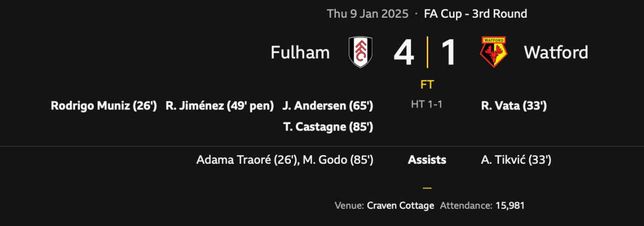Click the Assists heading
Image resolution: width=644 pixels, height=226 pixels.
coord(427,159)
